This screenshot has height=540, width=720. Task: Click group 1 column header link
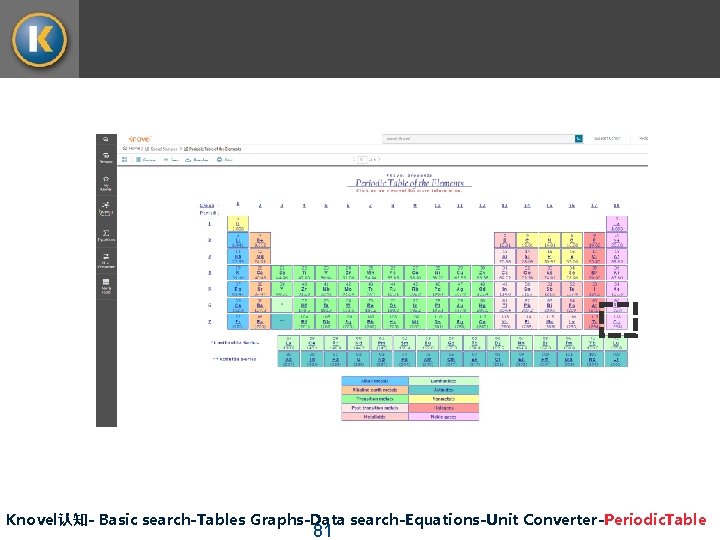click(x=238, y=205)
